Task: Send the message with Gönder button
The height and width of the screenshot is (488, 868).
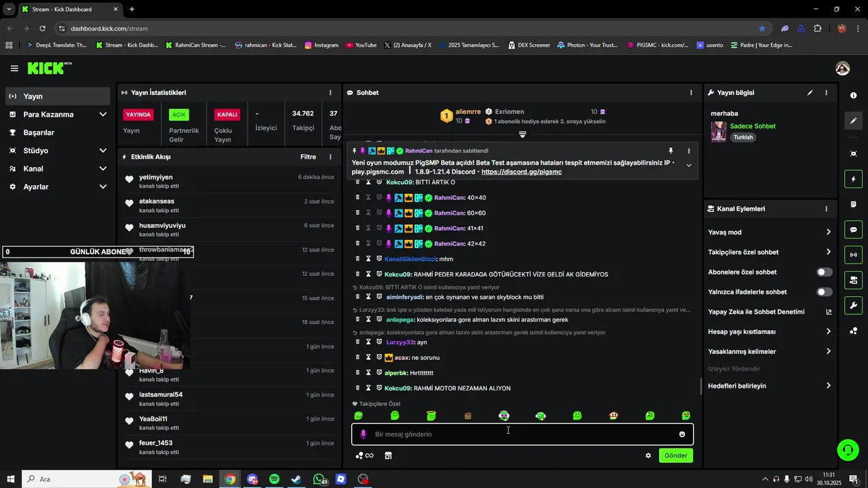Action: 676,455
